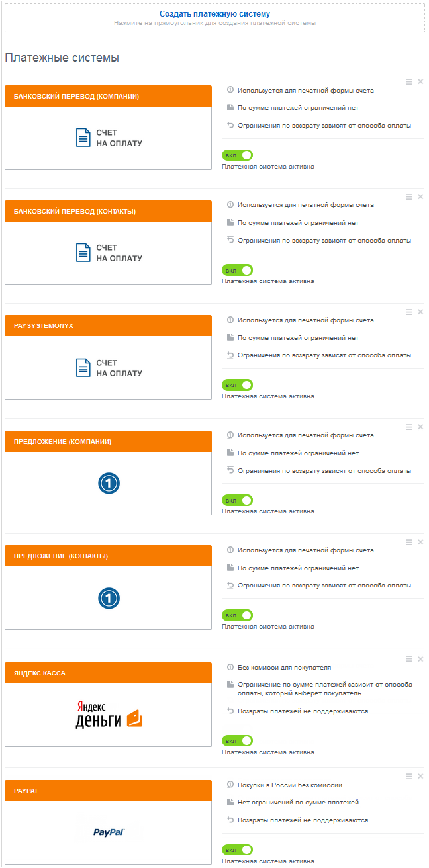Screen dimensions: 429x868
Task: Turn off PayPal payment system toggle
Action: [238, 849]
